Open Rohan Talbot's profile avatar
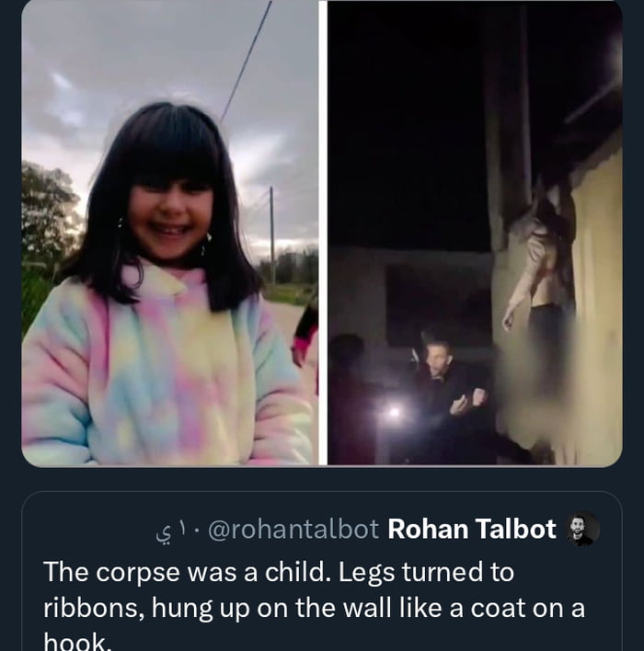644x651 pixels. (x=583, y=529)
